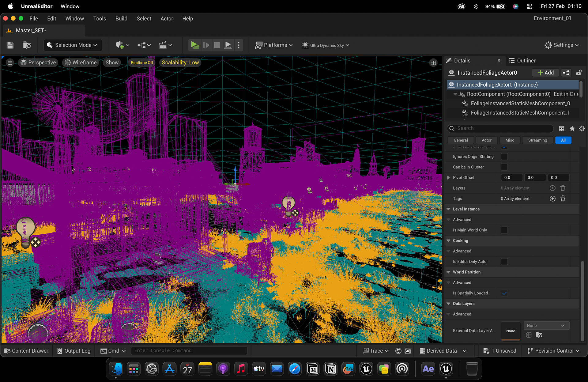Image resolution: width=588 pixels, height=382 pixels.
Task: Click the Content Drawer button
Action: pos(26,351)
